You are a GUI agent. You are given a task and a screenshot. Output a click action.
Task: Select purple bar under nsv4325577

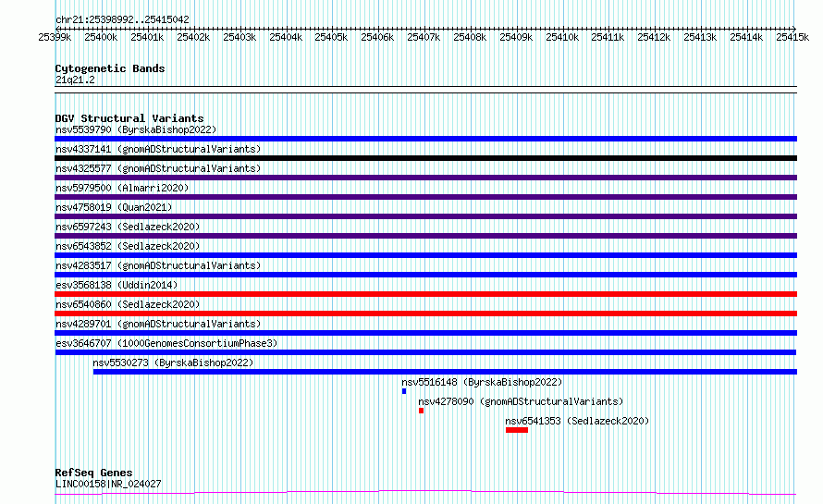425,178
